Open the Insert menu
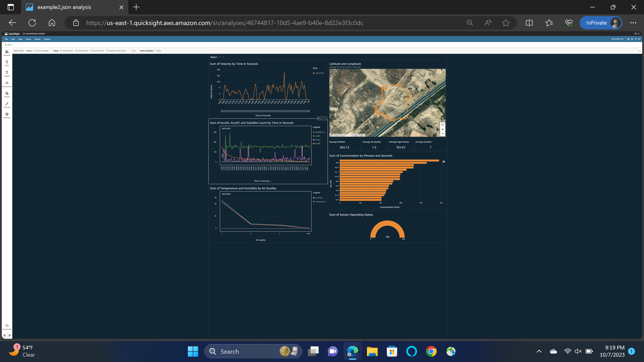Screen dimensions: 644x362 point(28,39)
